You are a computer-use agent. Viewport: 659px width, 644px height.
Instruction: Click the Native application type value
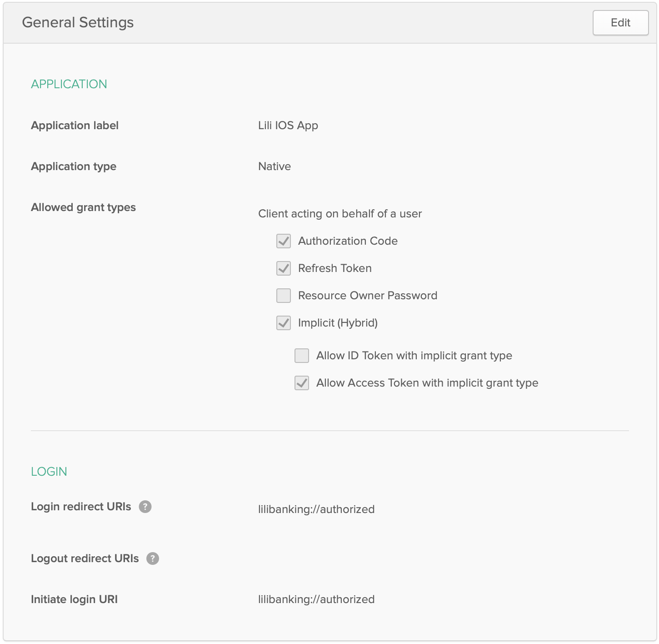click(275, 166)
